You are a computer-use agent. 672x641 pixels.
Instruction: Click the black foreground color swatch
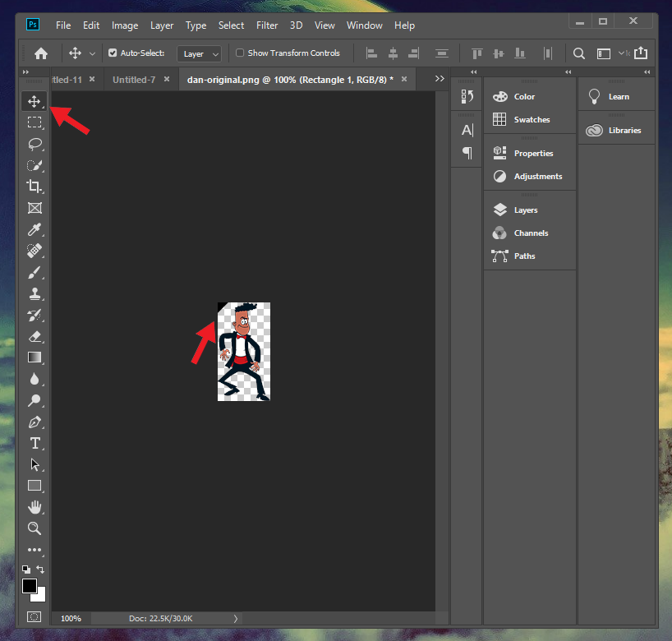pyautogui.click(x=29, y=585)
